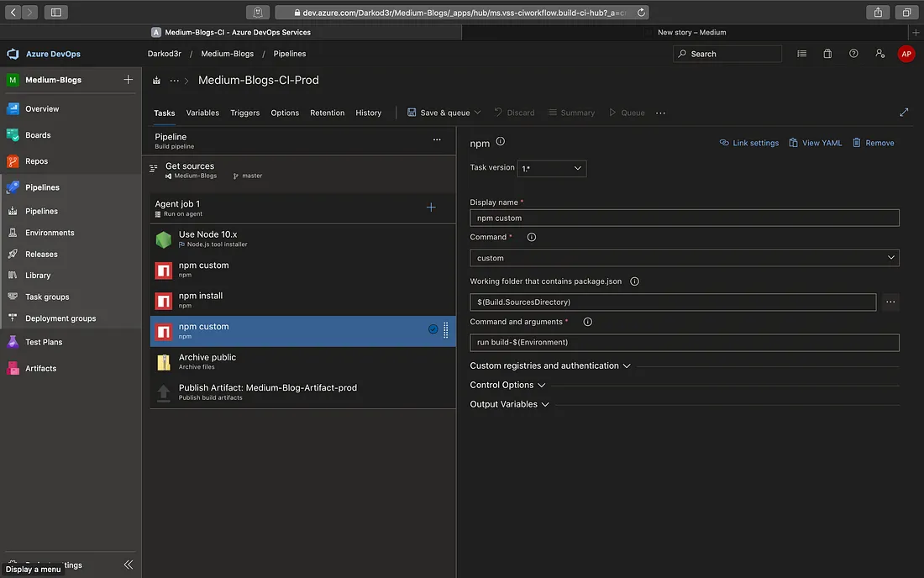Click the Command and arguments input field
This screenshot has width=924, height=578.
tap(684, 342)
